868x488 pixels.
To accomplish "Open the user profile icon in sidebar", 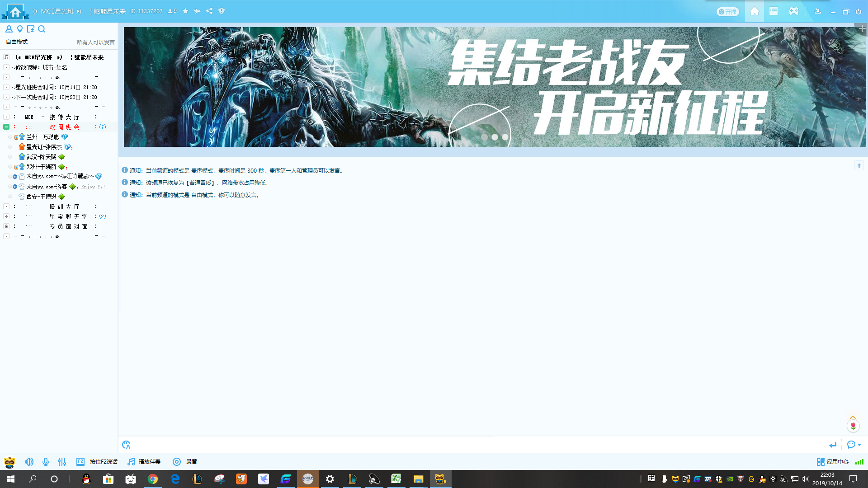I will coord(9,29).
